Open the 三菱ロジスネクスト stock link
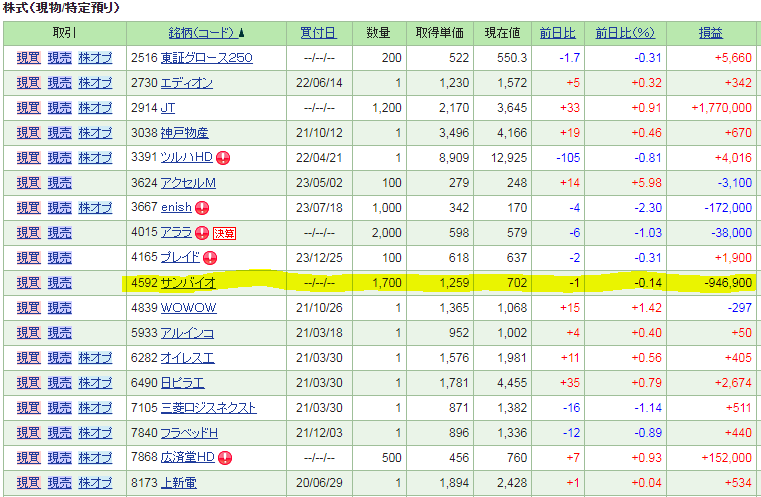 pyautogui.click(x=208, y=408)
